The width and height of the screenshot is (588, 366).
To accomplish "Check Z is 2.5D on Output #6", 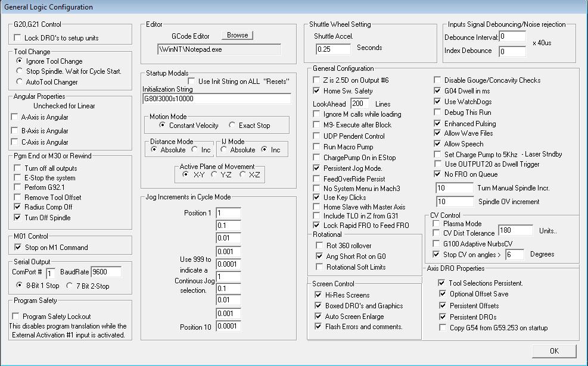I will tap(316, 80).
